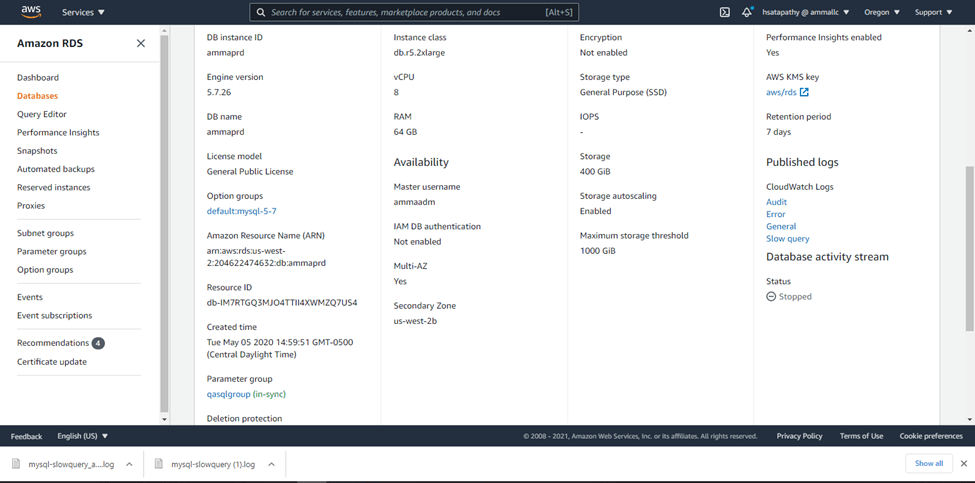Viewport: 975px width, 483px height.
Task: Open the Slow query CloudWatch log link
Action: [787, 239]
